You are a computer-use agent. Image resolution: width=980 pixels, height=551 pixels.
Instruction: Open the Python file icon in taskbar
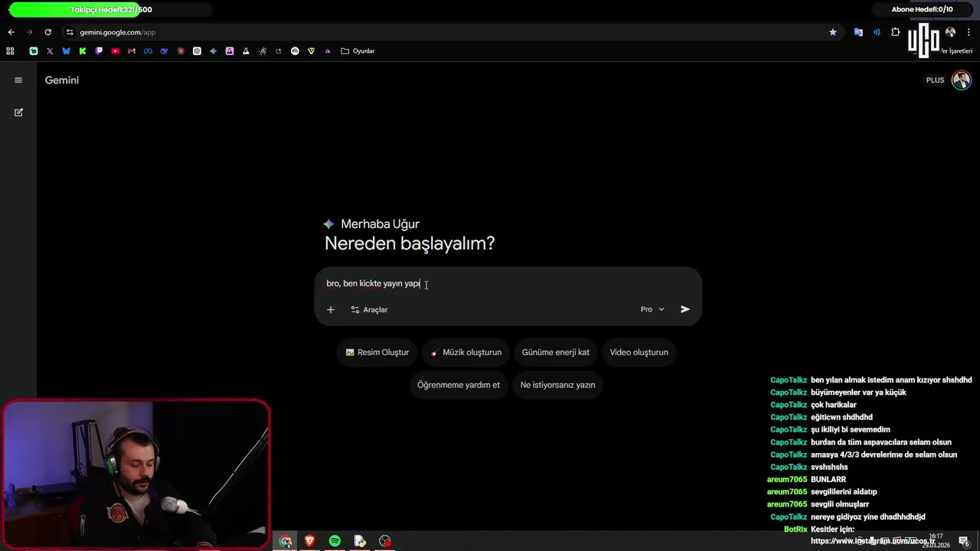click(x=360, y=541)
